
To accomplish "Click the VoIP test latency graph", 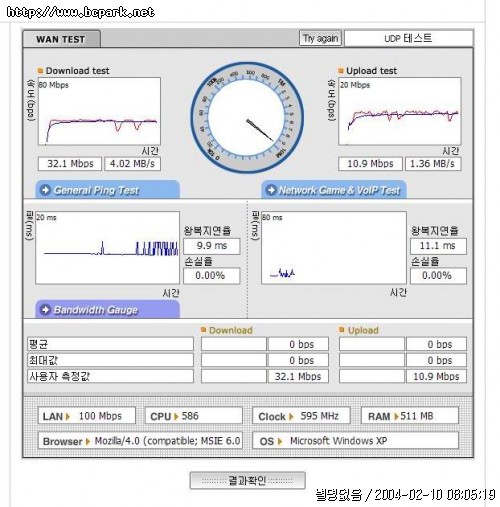I will click(334, 248).
